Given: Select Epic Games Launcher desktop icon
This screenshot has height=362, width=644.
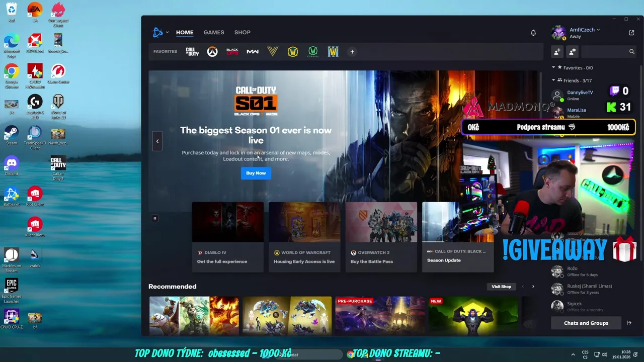Looking at the screenshot, I should click(x=12, y=291).
